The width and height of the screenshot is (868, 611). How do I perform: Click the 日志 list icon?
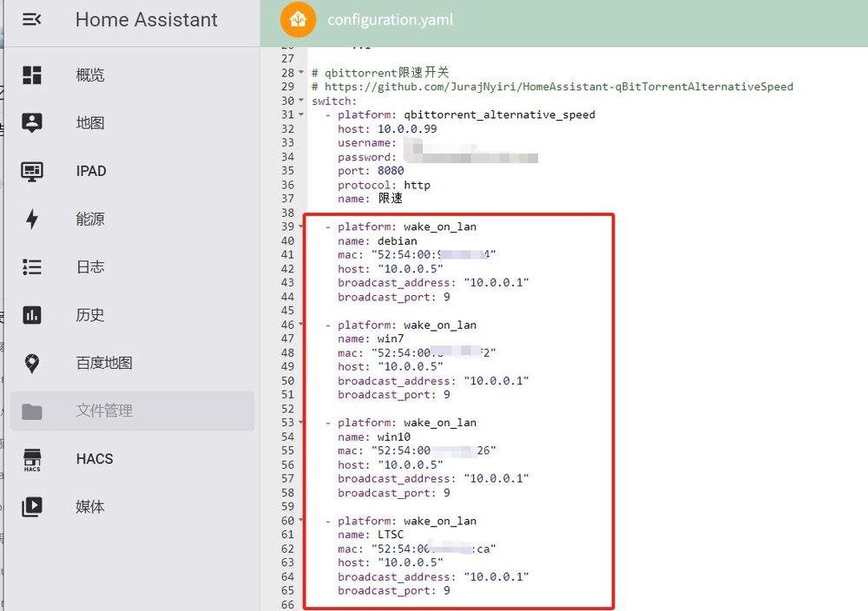(x=32, y=266)
